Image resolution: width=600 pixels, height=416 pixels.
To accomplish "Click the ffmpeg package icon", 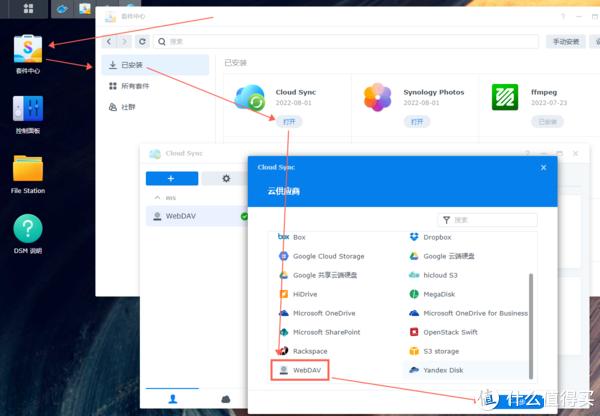I will [505, 97].
